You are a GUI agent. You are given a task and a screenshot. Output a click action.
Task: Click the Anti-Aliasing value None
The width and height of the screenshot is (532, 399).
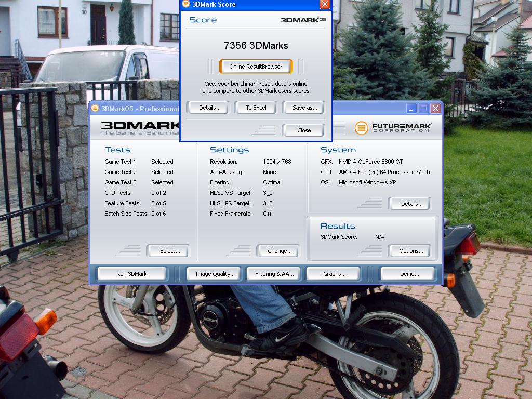[270, 172]
